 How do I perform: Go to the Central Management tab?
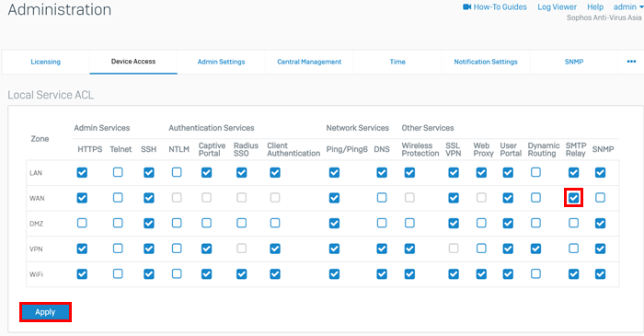(x=309, y=62)
